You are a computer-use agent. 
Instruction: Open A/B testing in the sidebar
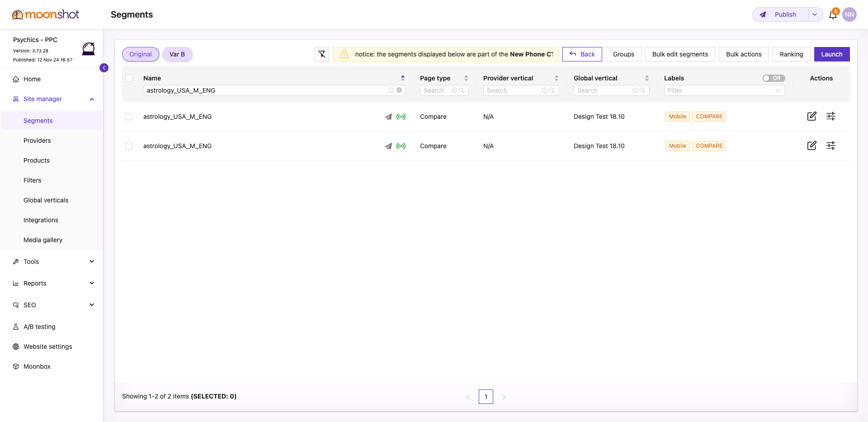[x=39, y=327]
